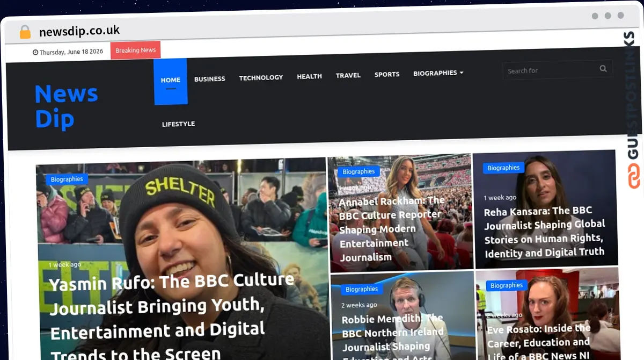Navigate to the Sports section
The height and width of the screenshot is (360, 644).
click(387, 74)
